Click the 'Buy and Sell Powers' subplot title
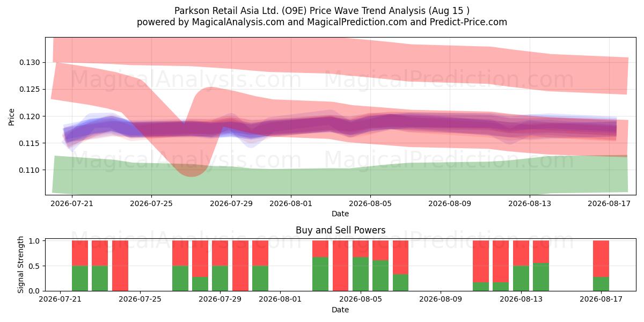The height and width of the screenshot is (322, 644). 340,230
